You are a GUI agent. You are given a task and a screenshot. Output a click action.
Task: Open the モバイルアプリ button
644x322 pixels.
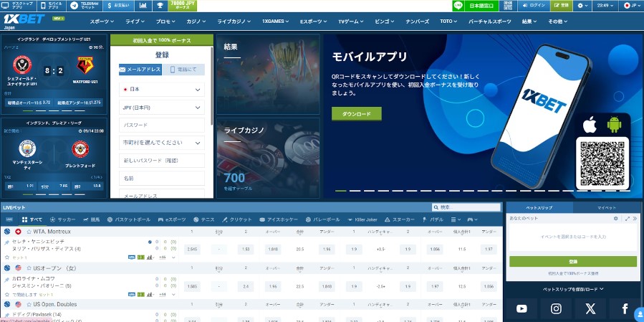point(52,6)
